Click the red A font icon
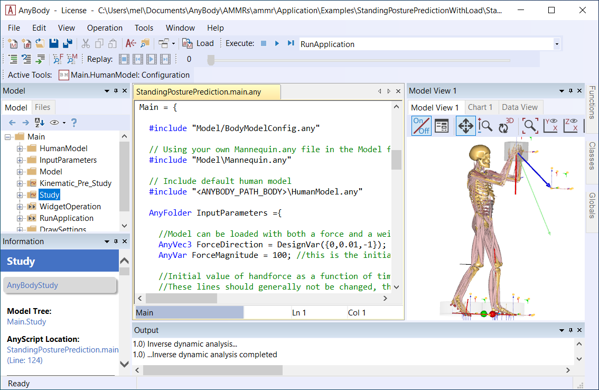The width and height of the screenshot is (599, 390). (130, 44)
